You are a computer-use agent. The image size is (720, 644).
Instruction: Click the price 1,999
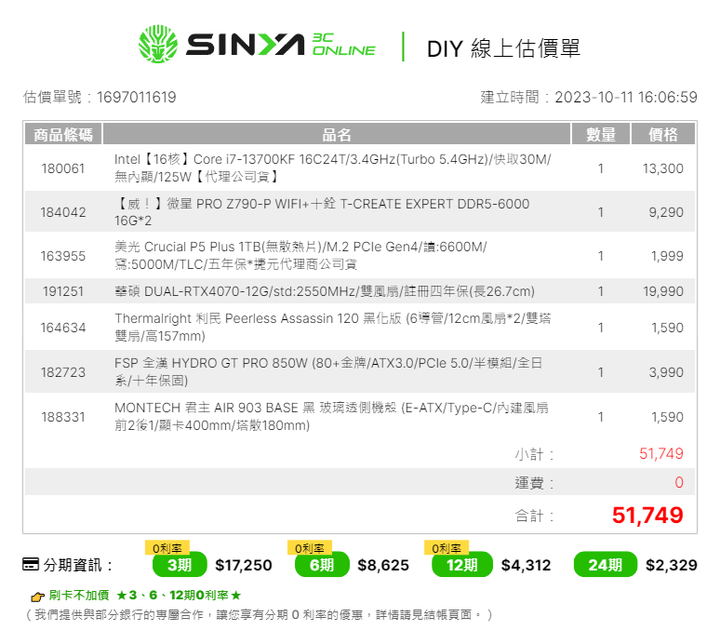pyautogui.click(x=667, y=256)
